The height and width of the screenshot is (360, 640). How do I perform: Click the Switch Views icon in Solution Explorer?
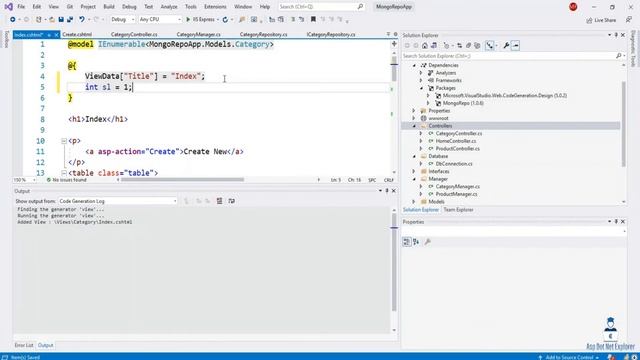click(x=433, y=46)
